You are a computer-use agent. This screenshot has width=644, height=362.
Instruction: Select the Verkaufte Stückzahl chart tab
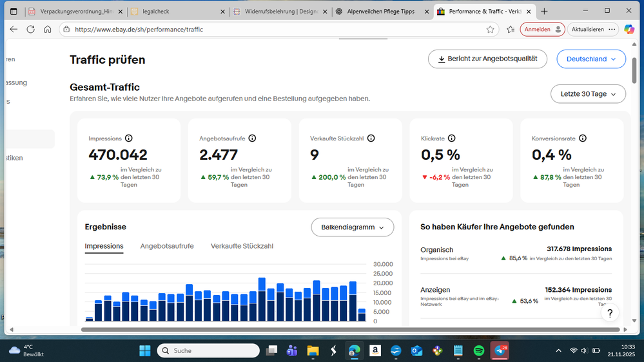click(242, 246)
